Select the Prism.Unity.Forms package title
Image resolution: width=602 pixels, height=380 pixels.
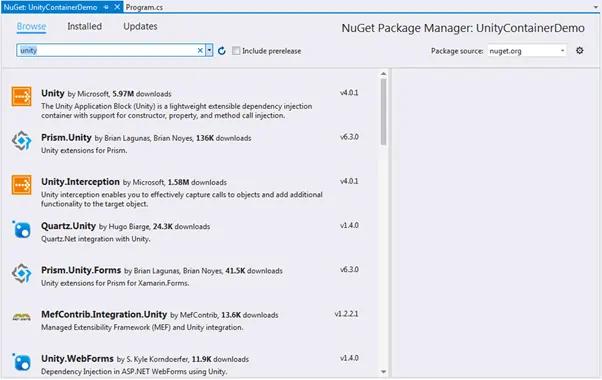pyautogui.click(x=81, y=270)
